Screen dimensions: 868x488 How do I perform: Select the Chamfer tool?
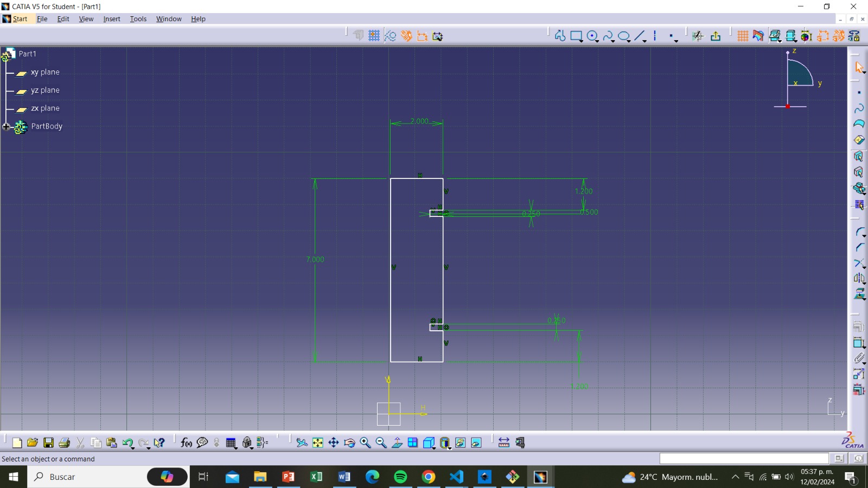click(x=859, y=248)
